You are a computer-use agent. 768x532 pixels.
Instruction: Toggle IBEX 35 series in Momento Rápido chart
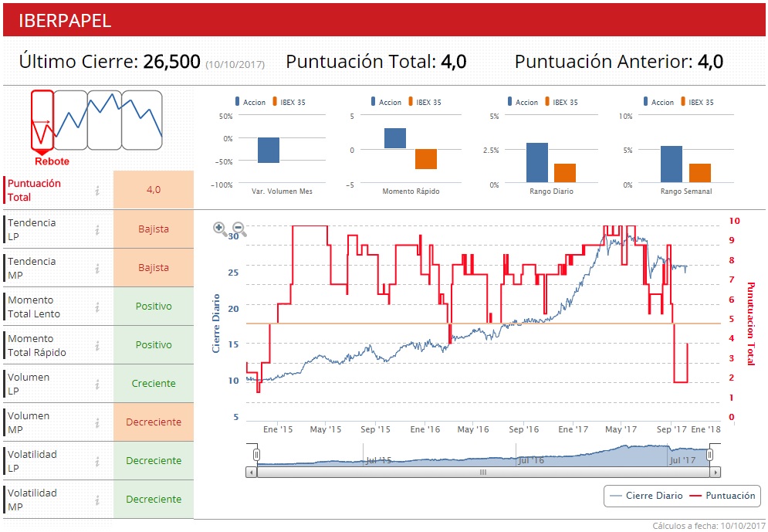point(425,102)
